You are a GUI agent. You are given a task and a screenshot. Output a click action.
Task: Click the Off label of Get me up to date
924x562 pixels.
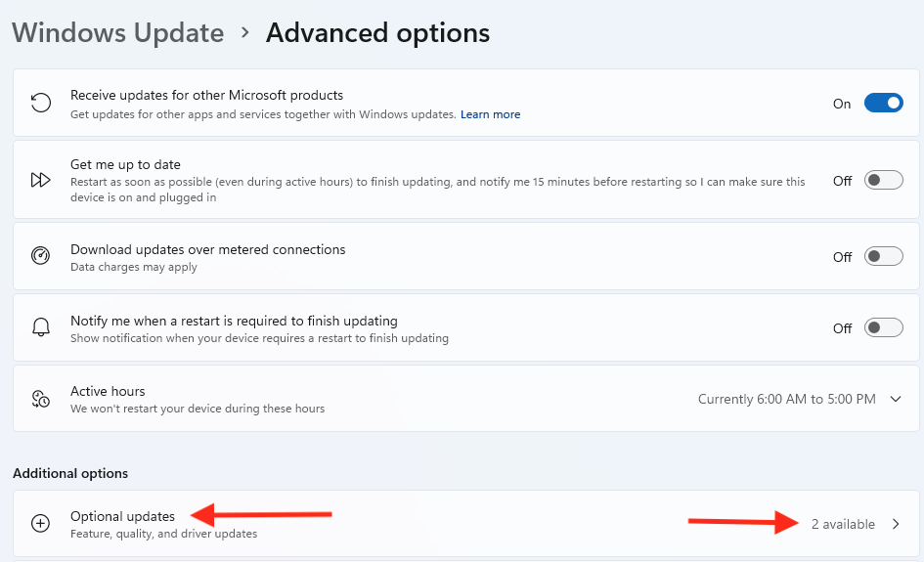click(842, 181)
